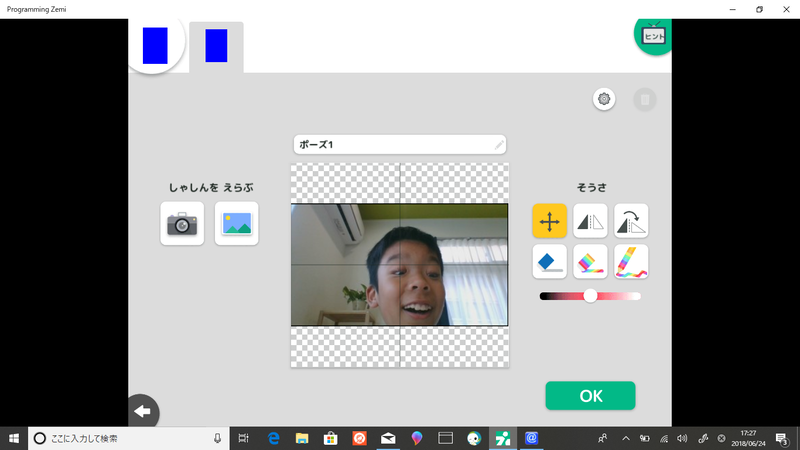Switch to the second blue rectangle pose tab
This screenshot has width=800, height=450.
point(216,46)
